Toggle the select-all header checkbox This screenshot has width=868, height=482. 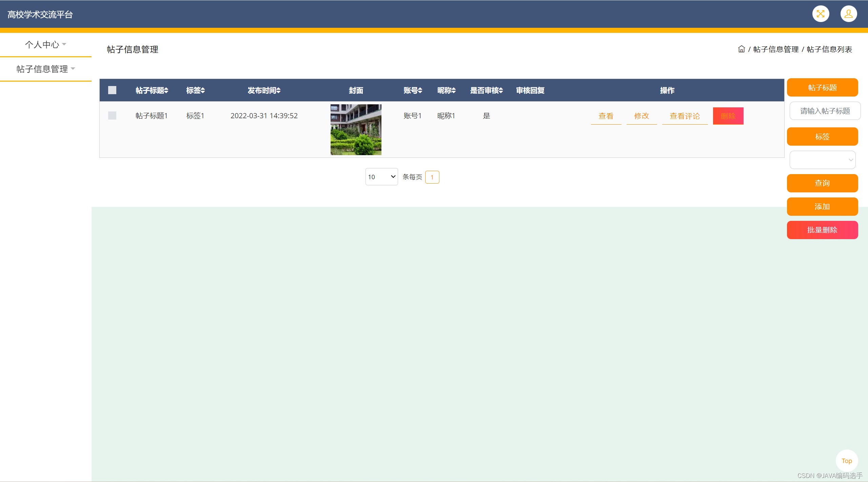coord(112,90)
